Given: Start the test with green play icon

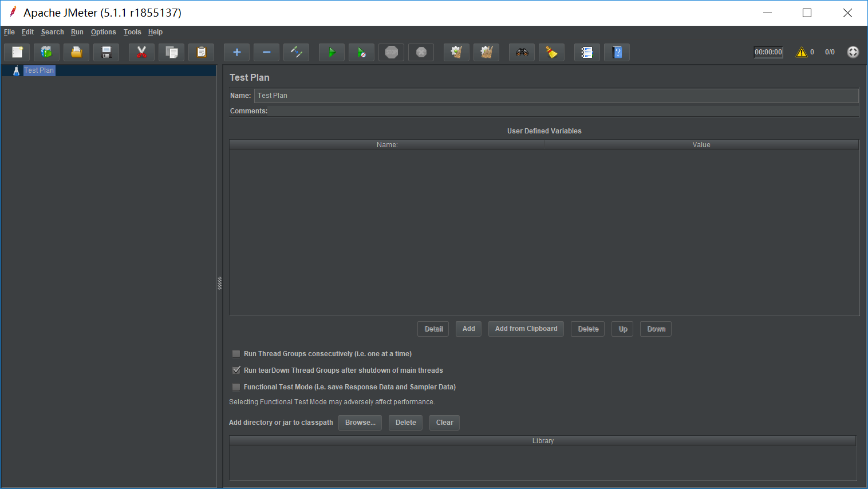Looking at the screenshot, I should coord(332,52).
